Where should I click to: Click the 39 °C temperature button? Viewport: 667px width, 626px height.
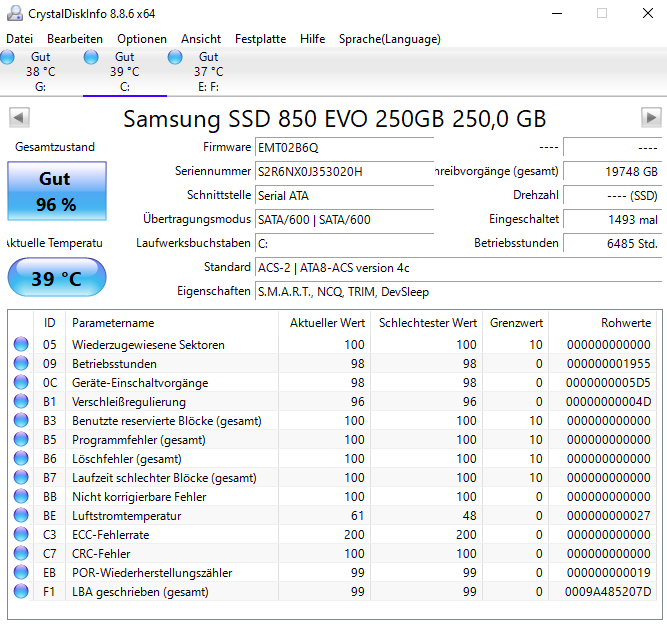coord(57,277)
